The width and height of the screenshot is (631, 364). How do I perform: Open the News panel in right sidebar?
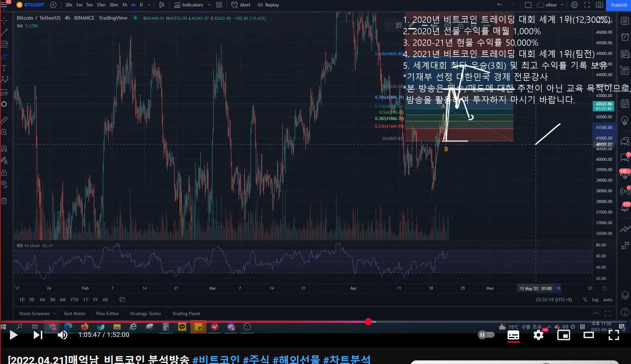click(x=625, y=54)
